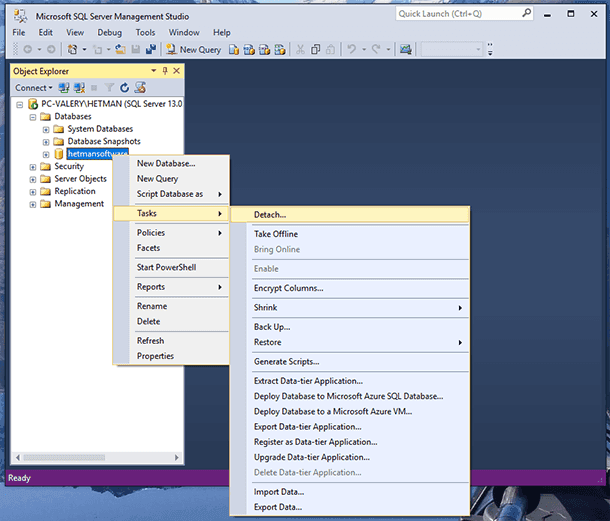The height and width of the screenshot is (521, 610).
Task: Click the Object Explorer horizontal scrollbar thumb
Action: 64,457
